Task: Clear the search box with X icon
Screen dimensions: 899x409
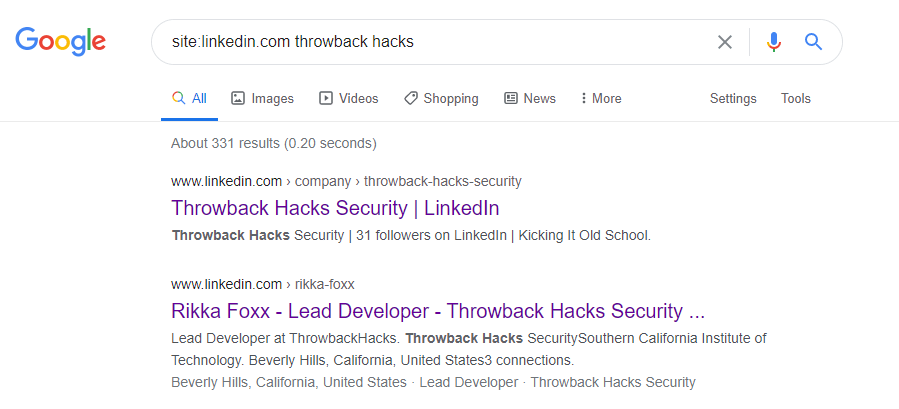Action: point(725,42)
